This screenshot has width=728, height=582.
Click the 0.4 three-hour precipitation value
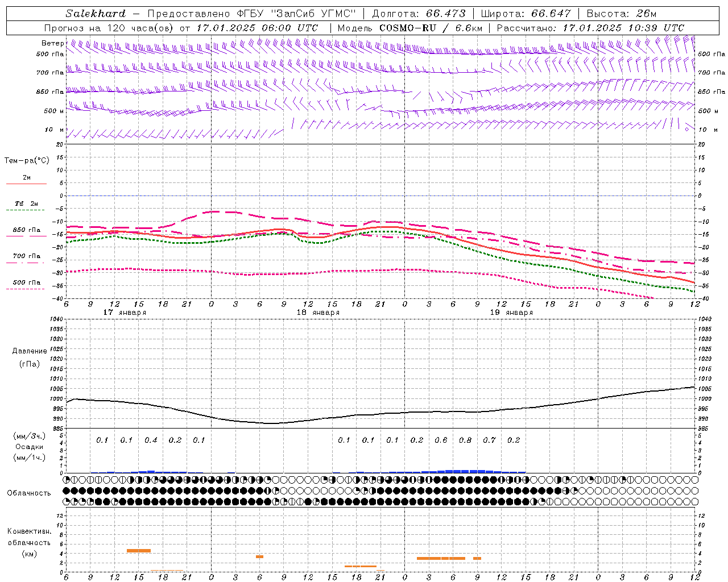pos(151,440)
